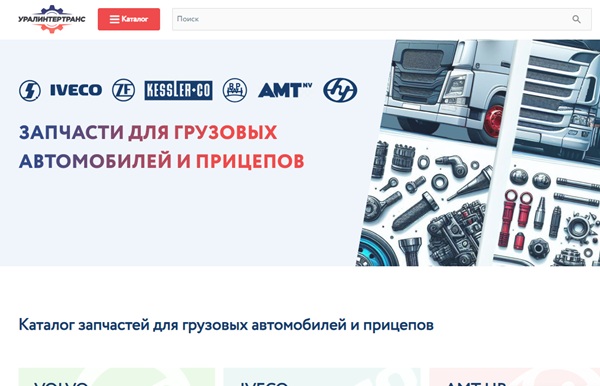This screenshot has height=386, width=600.
Task: Select the IVECO brand logo
Action: point(76,90)
